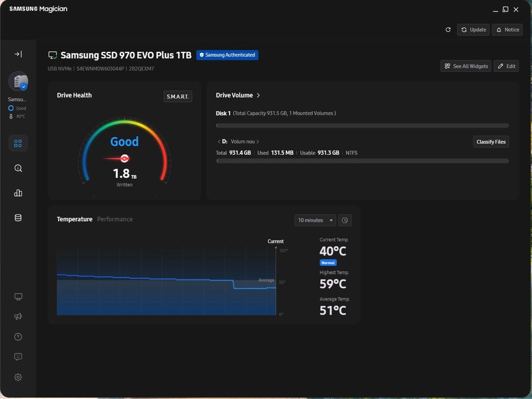Click the temperature history clock icon
Image resolution: width=532 pixels, height=399 pixels.
345,220
